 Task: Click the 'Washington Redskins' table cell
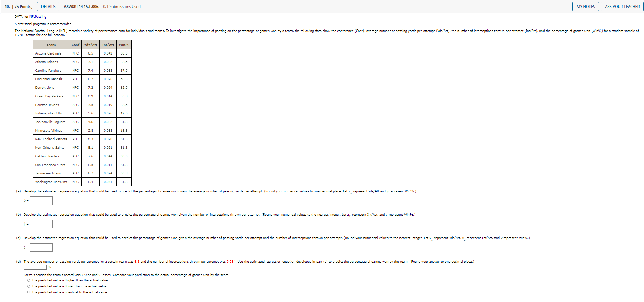point(51,182)
